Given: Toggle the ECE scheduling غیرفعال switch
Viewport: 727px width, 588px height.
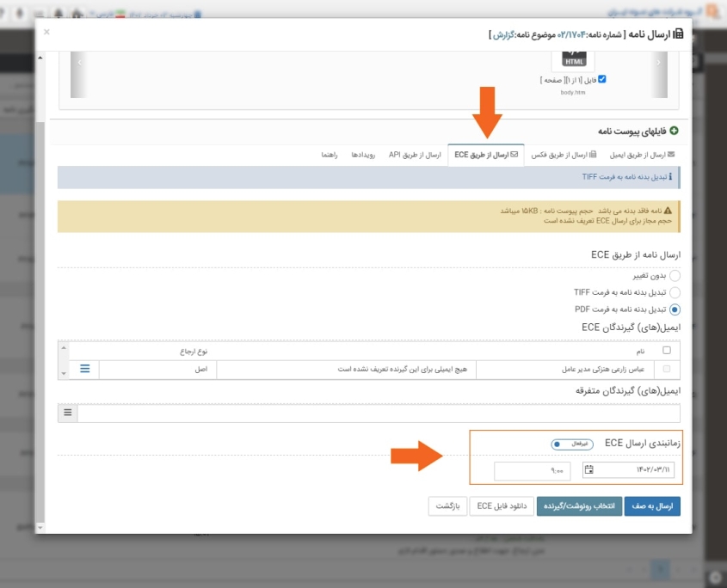Looking at the screenshot, I should point(571,444).
